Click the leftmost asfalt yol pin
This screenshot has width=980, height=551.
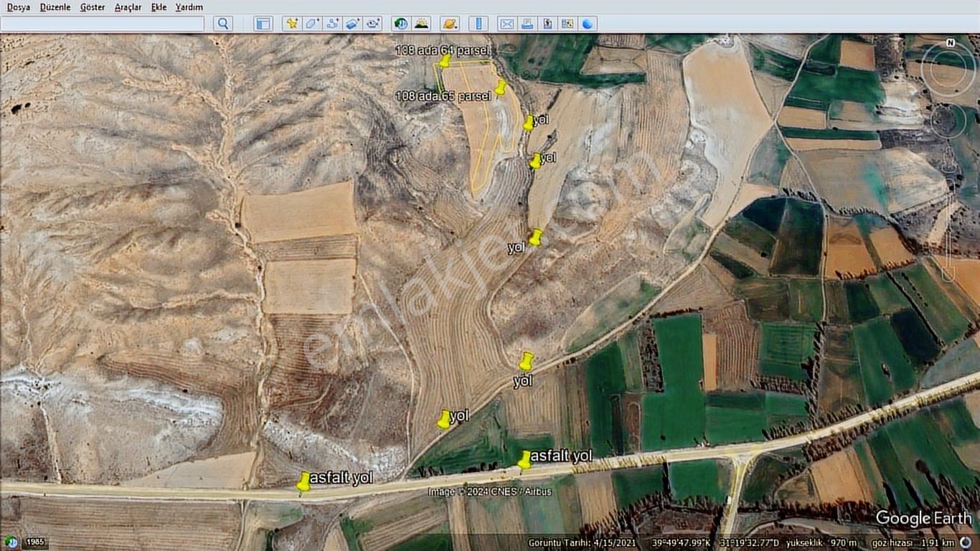303,482
